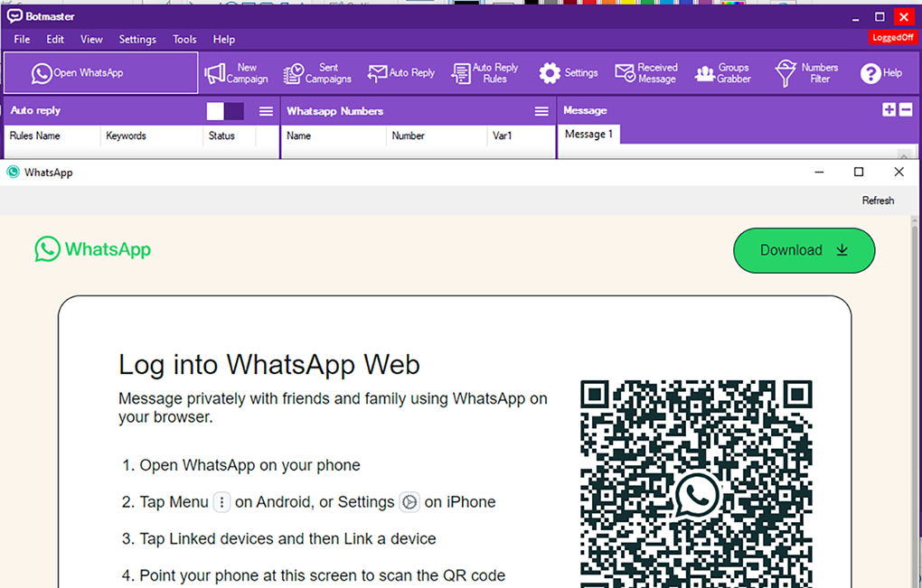
Task: Add a new message with plus icon
Action: [889, 109]
